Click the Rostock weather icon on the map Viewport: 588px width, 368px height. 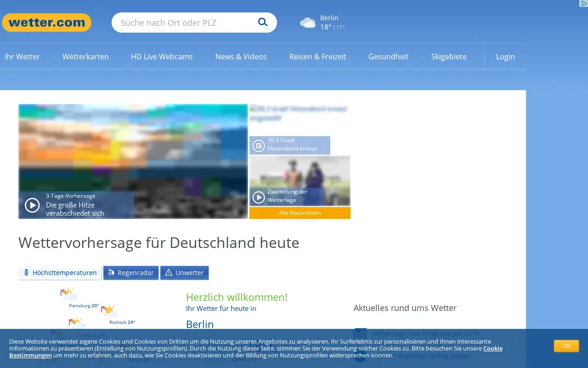[x=109, y=310]
